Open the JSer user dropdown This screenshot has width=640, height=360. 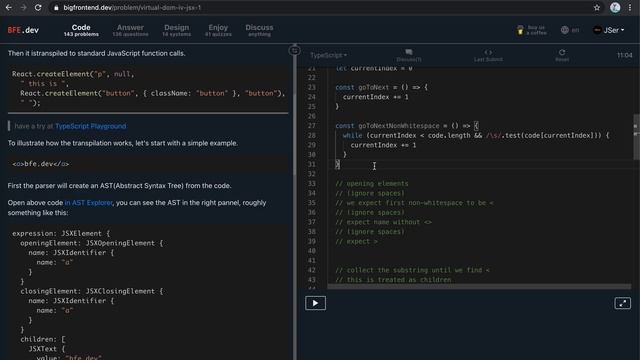[x=609, y=30]
